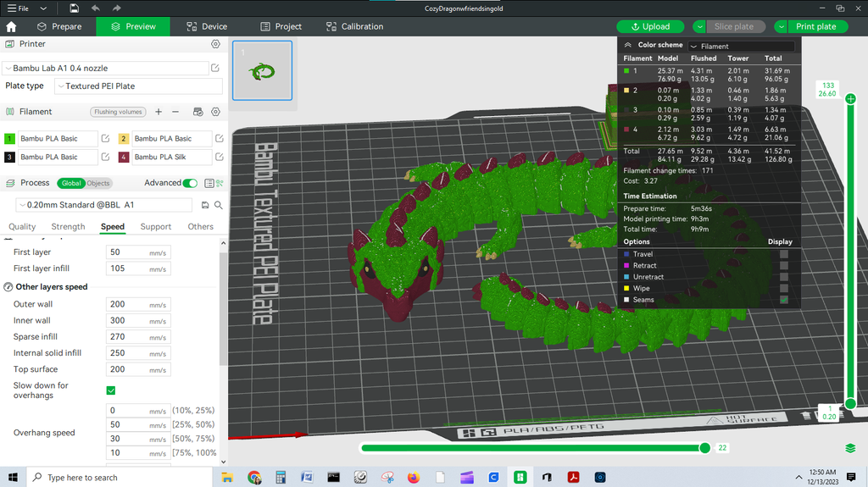Remove a filament with the minus icon
The width and height of the screenshot is (868, 487).
point(175,112)
